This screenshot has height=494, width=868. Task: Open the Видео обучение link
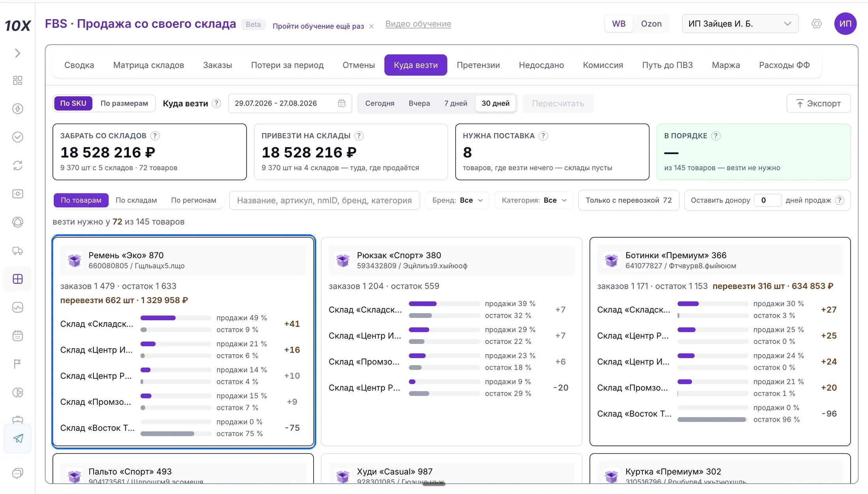click(418, 24)
